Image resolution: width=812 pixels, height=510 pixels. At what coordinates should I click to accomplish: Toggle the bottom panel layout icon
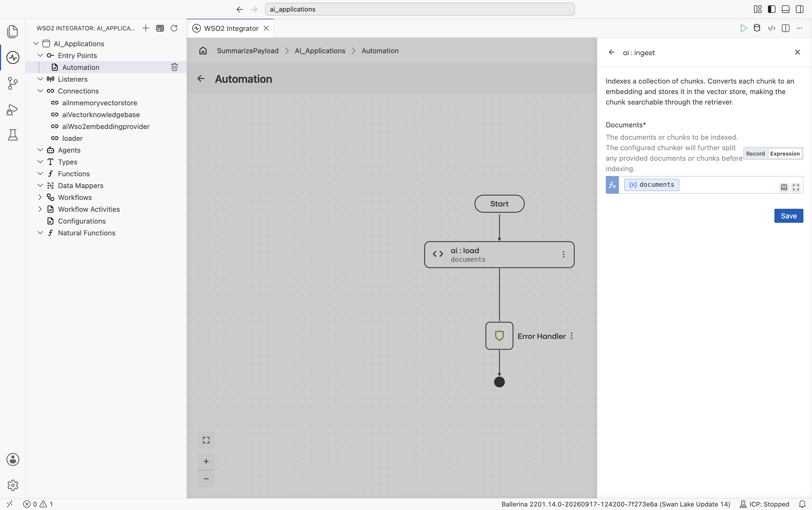point(785,9)
